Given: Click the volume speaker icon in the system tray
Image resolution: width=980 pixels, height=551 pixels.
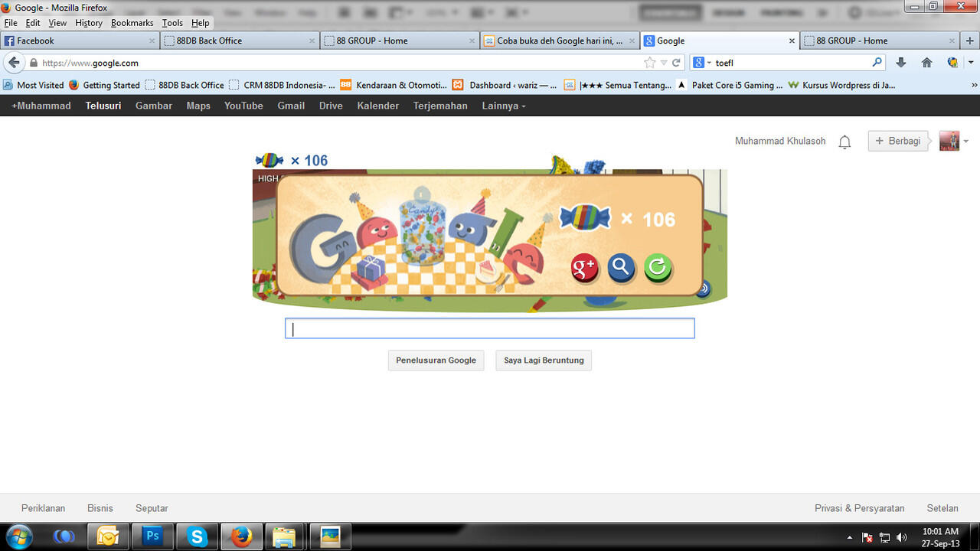Looking at the screenshot, I should 901,538.
